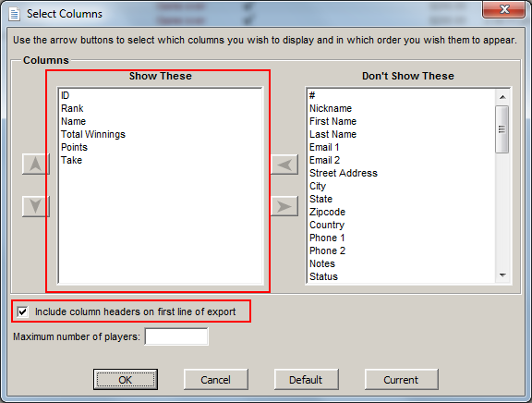Click the left arrow to show column

click(x=284, y=165)
